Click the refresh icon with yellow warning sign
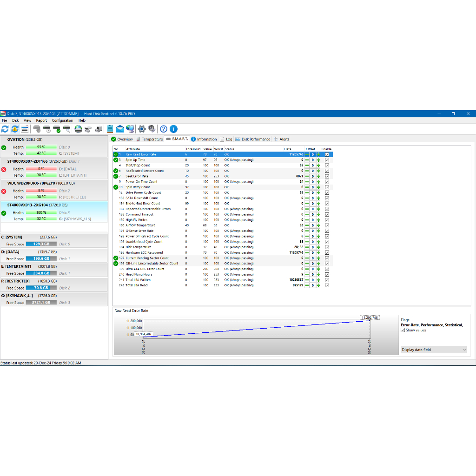Screen dimensions: 476x476 click(14, 129)
